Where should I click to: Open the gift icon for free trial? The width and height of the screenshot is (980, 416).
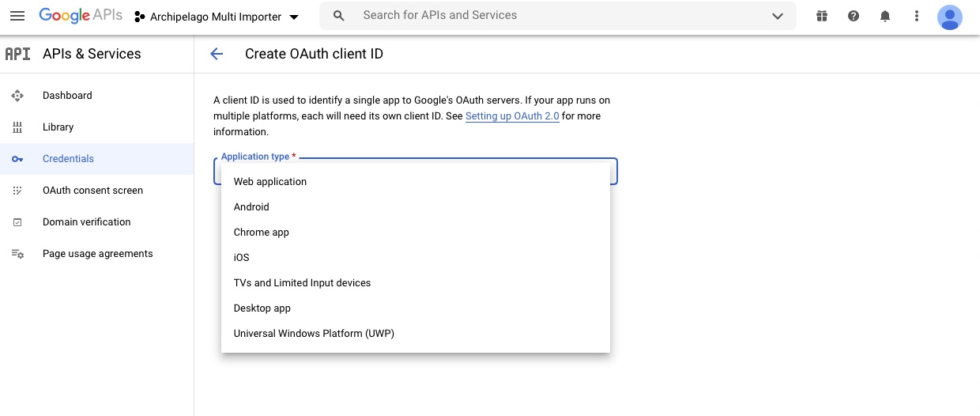822,16
